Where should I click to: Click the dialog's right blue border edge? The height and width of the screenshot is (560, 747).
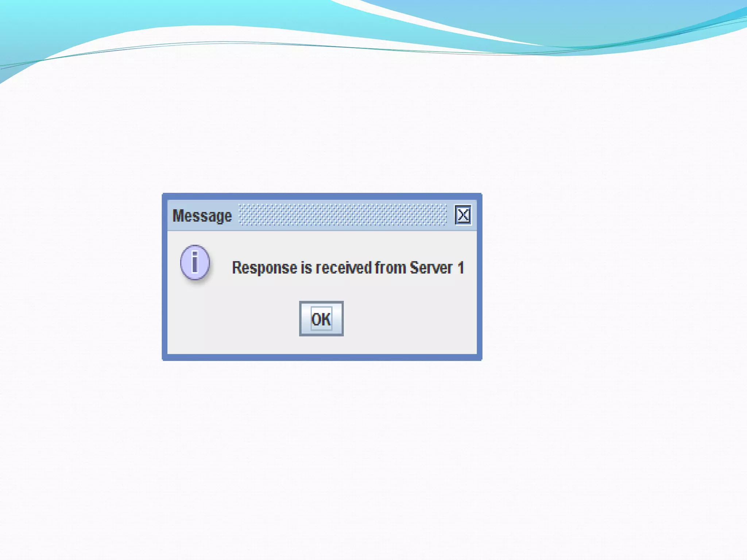click(x=479, y=277)
